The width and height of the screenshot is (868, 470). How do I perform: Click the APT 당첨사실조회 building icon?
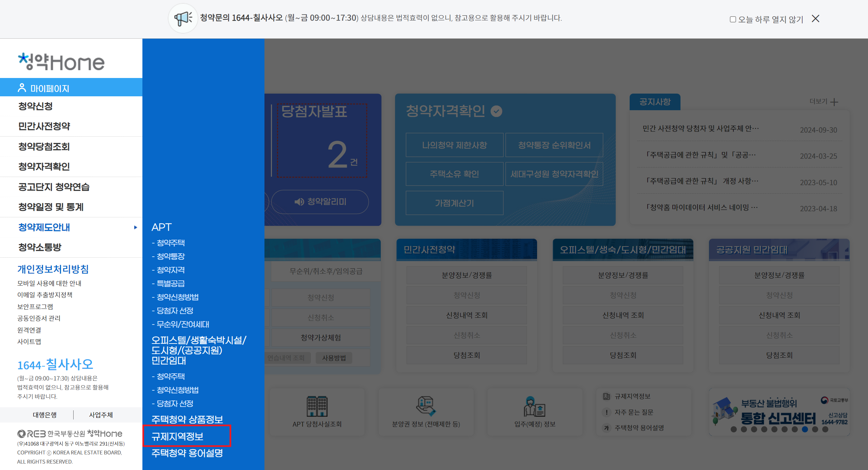pyautogui.click(x=317, y=406)
